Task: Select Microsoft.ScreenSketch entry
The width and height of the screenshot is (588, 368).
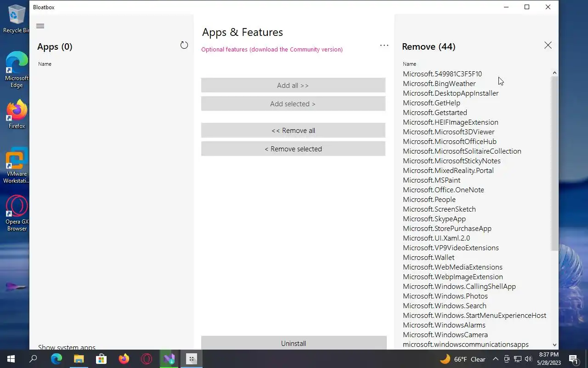Action: point(439,209)
